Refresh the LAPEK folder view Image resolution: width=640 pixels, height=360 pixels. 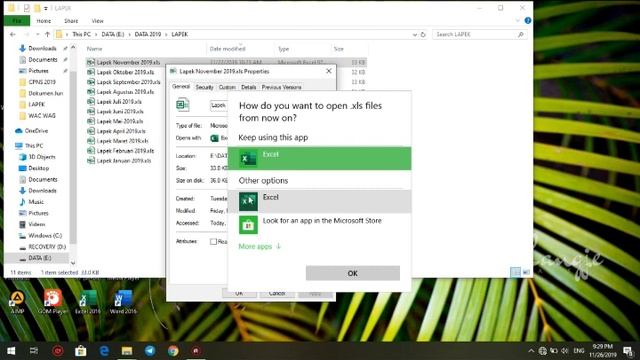[x=423, y=35]
